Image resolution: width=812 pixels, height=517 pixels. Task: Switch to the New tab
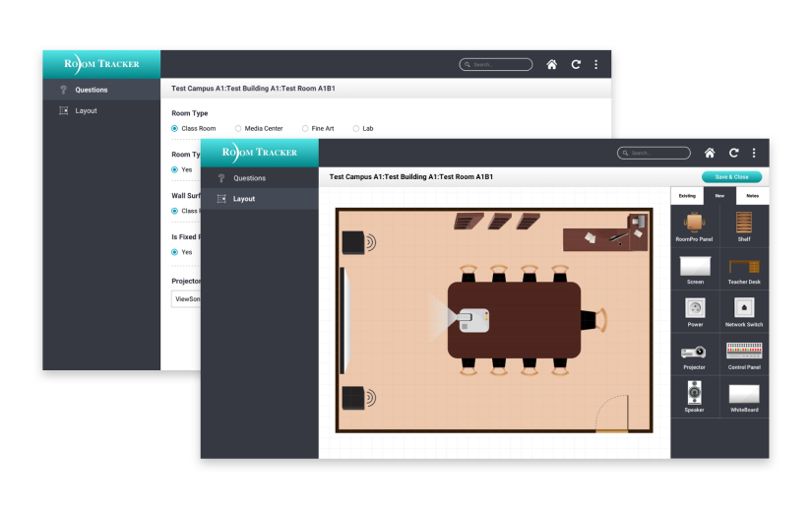tap(719, 196)
